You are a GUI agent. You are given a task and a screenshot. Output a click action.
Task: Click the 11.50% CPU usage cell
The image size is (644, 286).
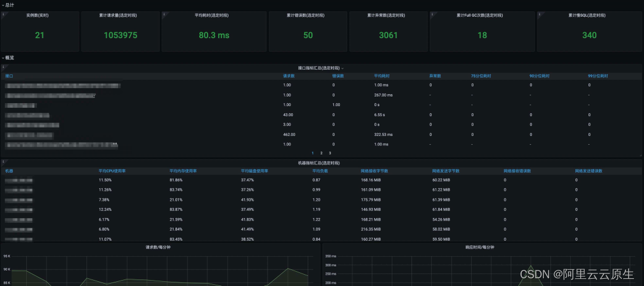point(105,180)
